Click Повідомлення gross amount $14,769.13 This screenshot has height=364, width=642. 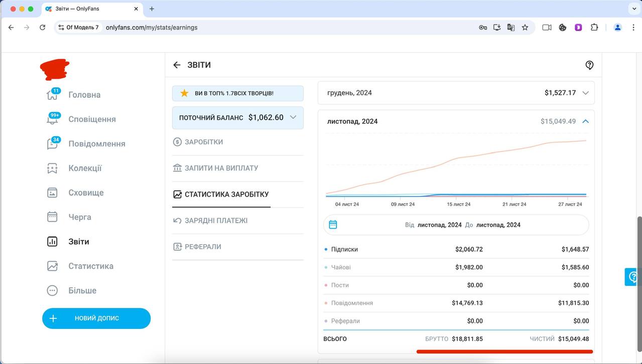[x=467, y=303]
